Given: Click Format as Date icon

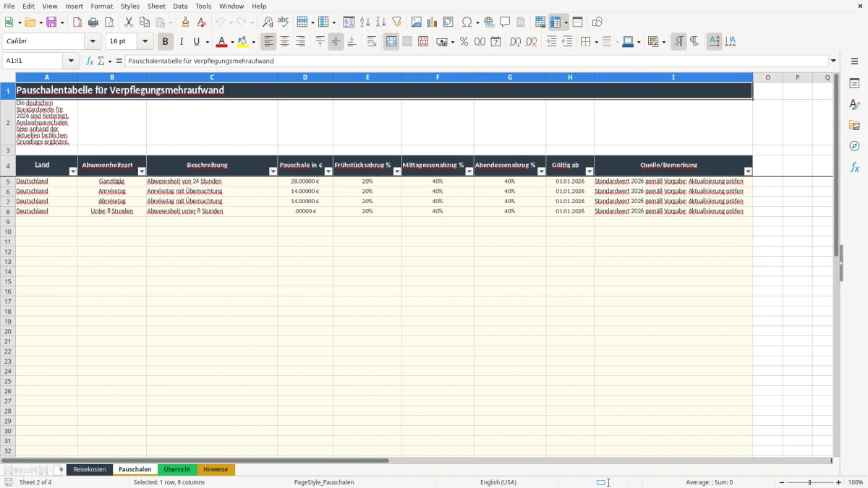Looking at the screenshot, I should (495, 42).
